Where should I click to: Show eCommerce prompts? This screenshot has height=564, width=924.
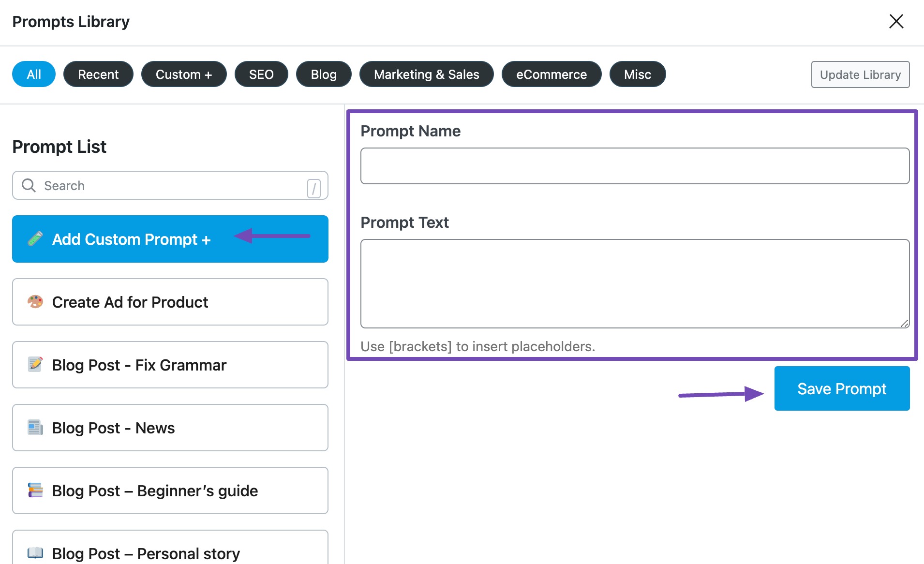[x=551, y=74]
